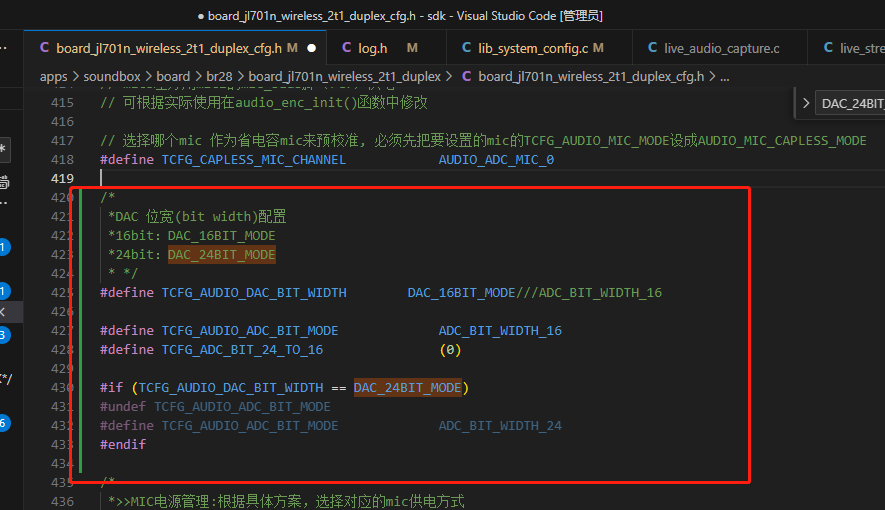The width and height of the screenshot is (885, 510).
Task: Click the #undef directive
Action: (x=122, y=407)
